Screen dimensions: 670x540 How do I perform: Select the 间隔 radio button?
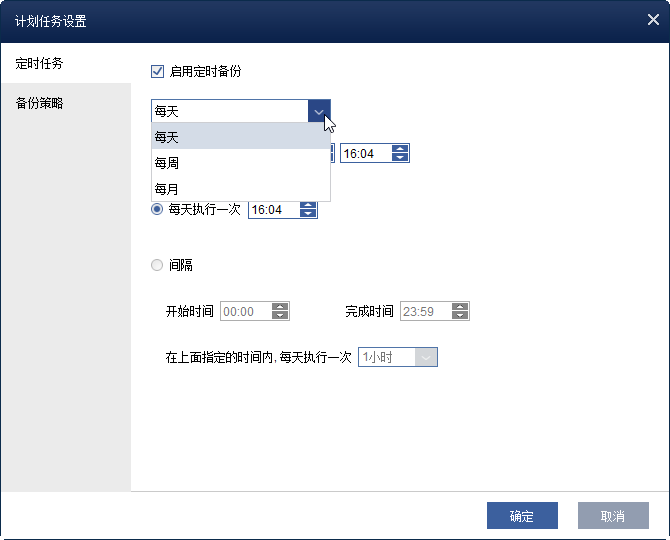157,265
